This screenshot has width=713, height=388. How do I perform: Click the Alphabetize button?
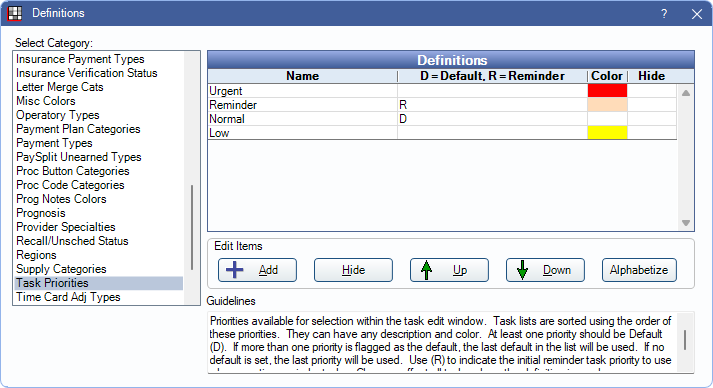click(639, 270)
